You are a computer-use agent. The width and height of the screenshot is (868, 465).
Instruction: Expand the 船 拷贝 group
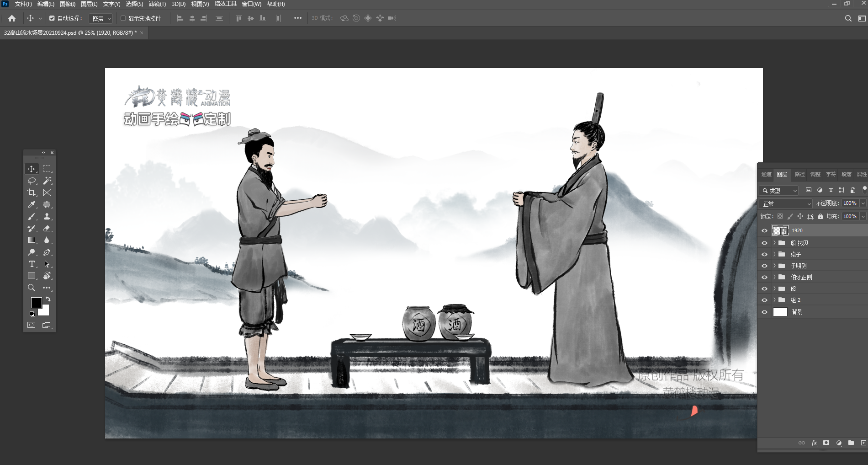[774, 243]
